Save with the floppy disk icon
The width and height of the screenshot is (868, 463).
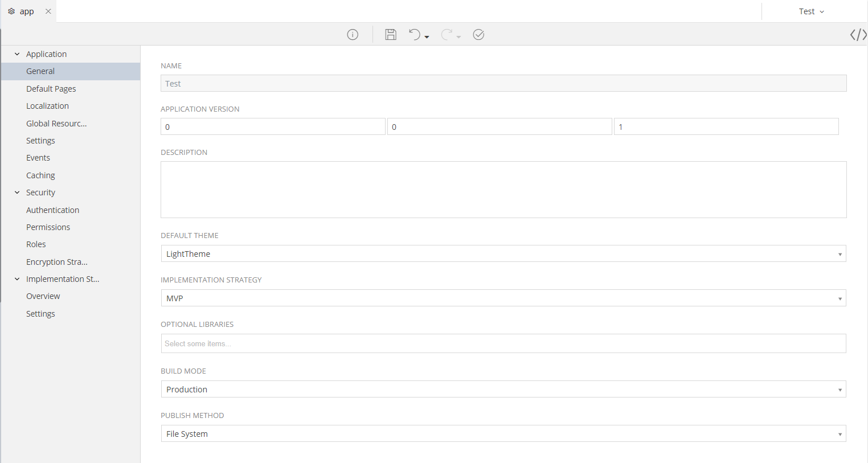pyautogui.click(x=391, y=35)
